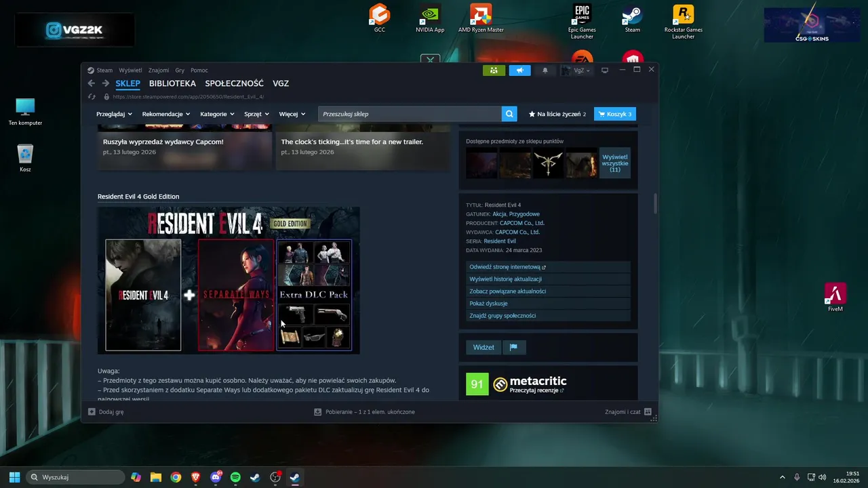Open the blue megaphone announcements icon
Image resolution: width=868 pixels, height=488 pixels.
coord(519,70)
